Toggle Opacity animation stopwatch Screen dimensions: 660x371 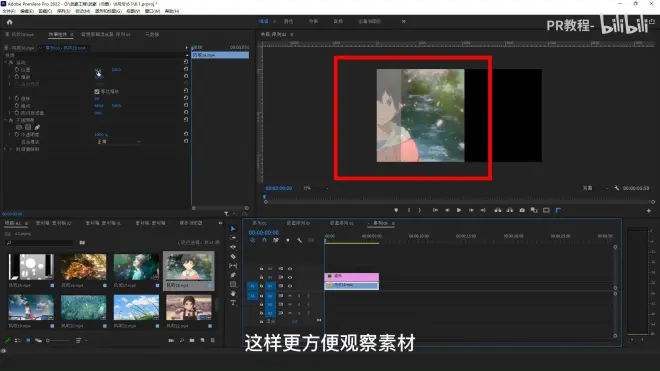17,134
